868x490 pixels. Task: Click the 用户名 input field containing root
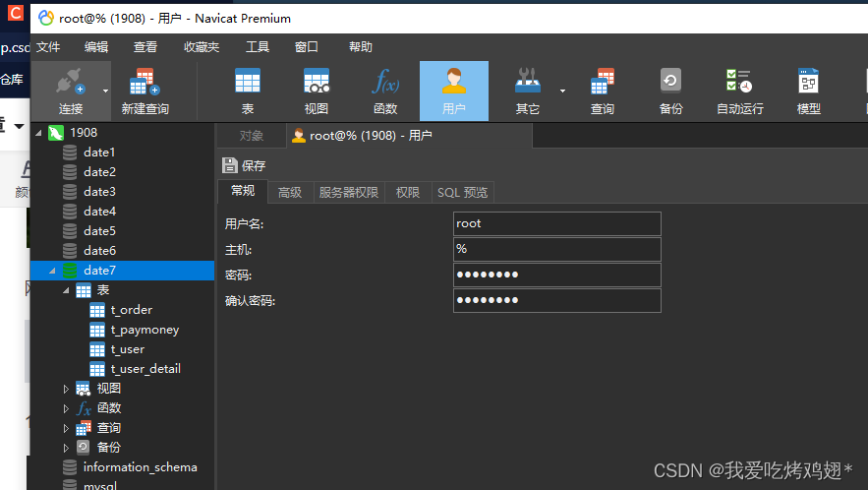[x=557, y=224]
